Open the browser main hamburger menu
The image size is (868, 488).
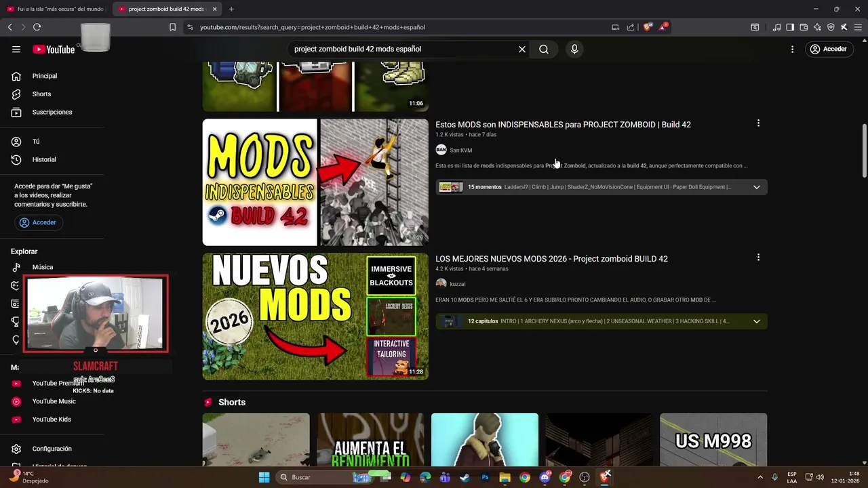pos(857,27)
